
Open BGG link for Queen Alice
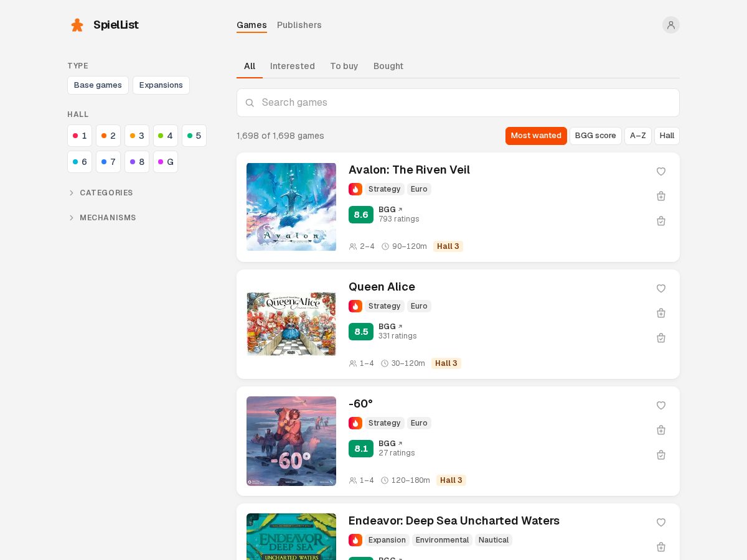[x=390, y=327]
